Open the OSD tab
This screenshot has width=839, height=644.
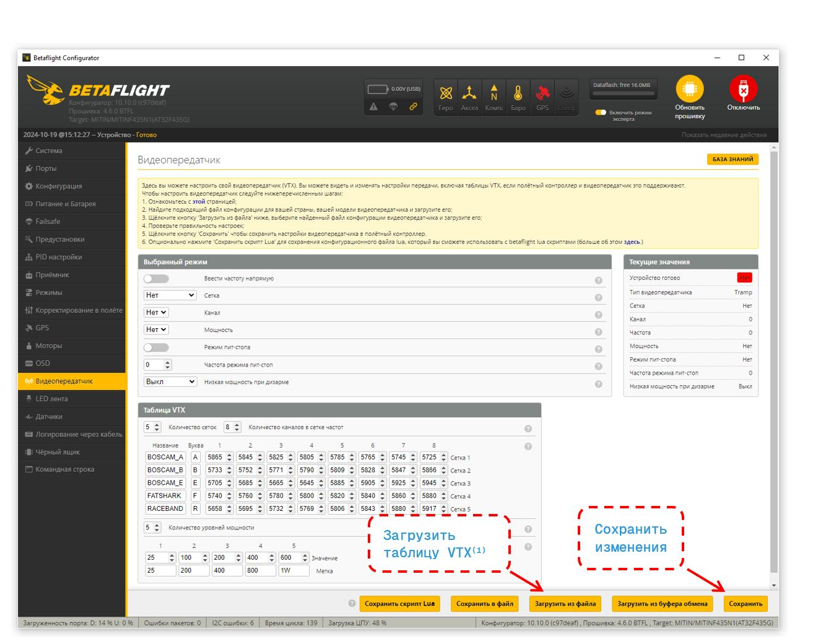72,363
